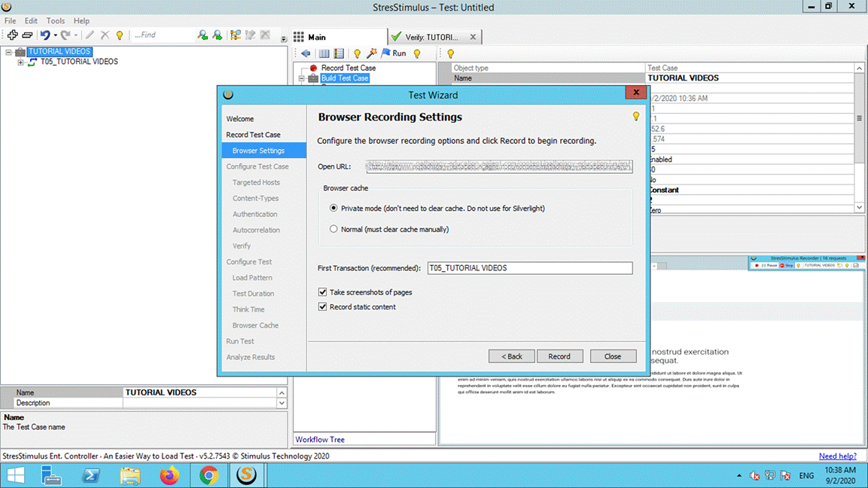
Task: Click the red Record Test Case dot icon
Action: click(313, 68)
